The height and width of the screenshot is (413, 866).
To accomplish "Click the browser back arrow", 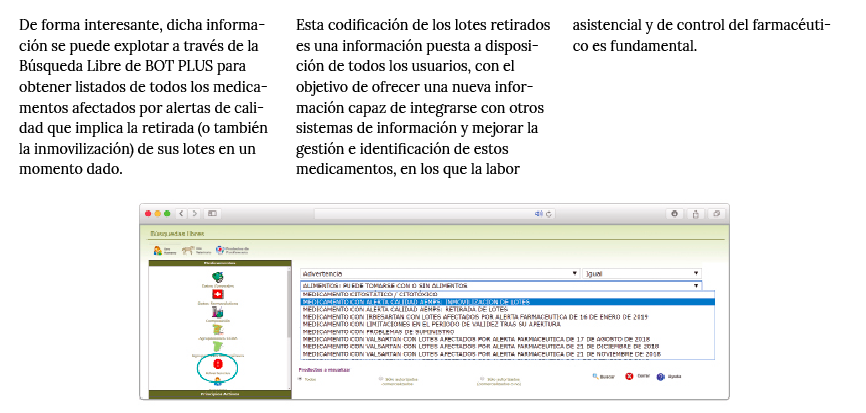I will [x=181, y=213].
